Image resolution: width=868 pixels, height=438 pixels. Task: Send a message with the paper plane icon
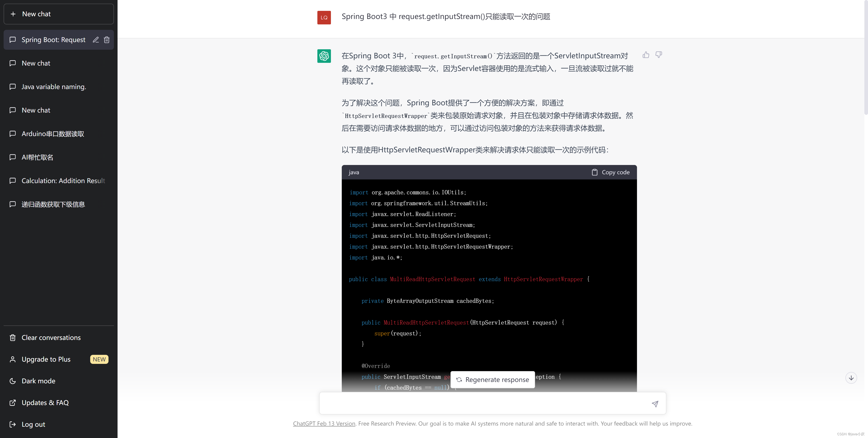tap(655, 403)
